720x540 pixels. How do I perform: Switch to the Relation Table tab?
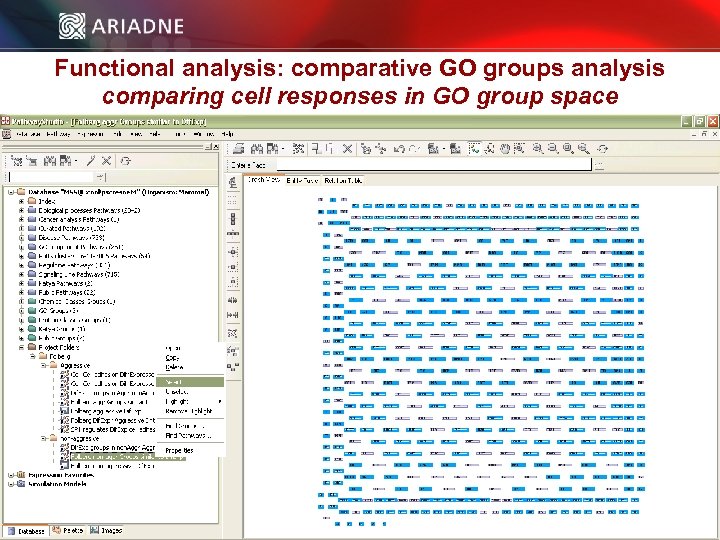343,180
